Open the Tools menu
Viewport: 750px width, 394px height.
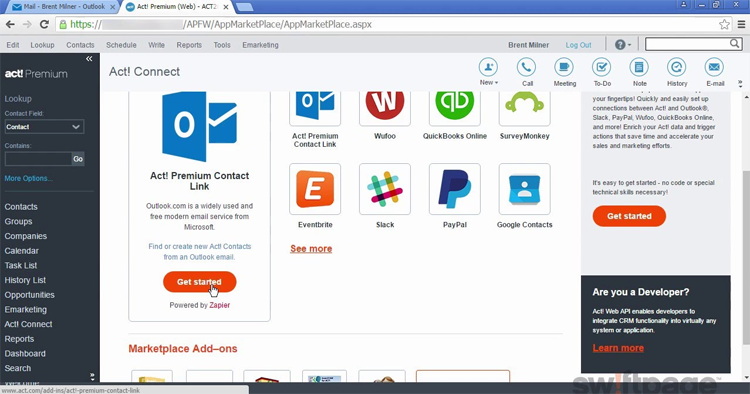[x=222, y=45]
